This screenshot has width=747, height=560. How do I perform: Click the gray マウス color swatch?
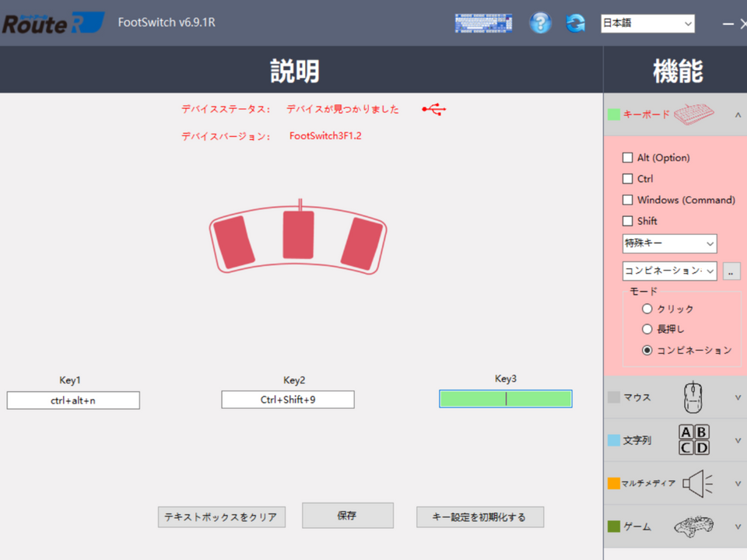614,397
